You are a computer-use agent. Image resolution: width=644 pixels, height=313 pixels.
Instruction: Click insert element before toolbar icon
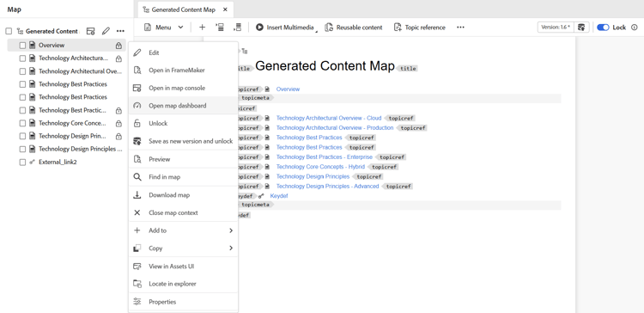(x=220, y=28)
